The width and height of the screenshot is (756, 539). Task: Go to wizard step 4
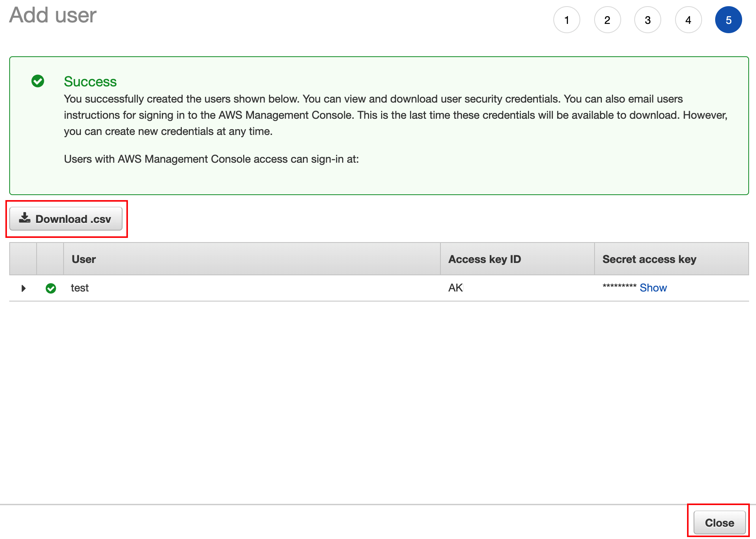[x=688, y=20]
